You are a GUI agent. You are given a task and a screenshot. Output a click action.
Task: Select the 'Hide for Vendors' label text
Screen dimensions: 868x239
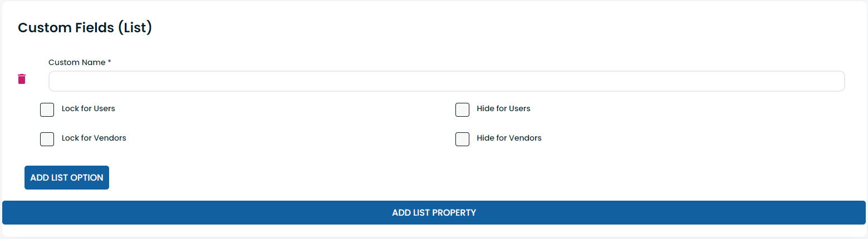pyautogui.click(x=509, y=138)
